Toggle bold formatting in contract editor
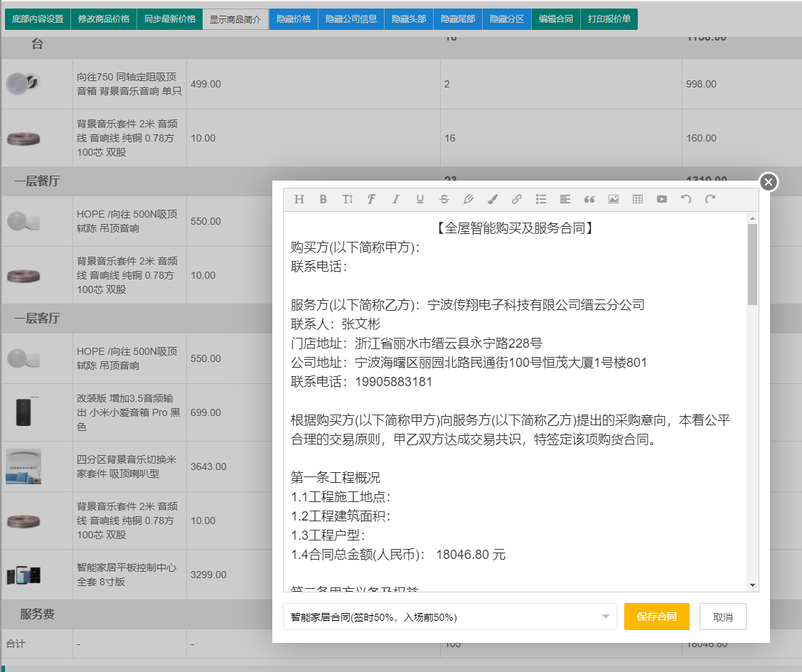 (323, 199)
